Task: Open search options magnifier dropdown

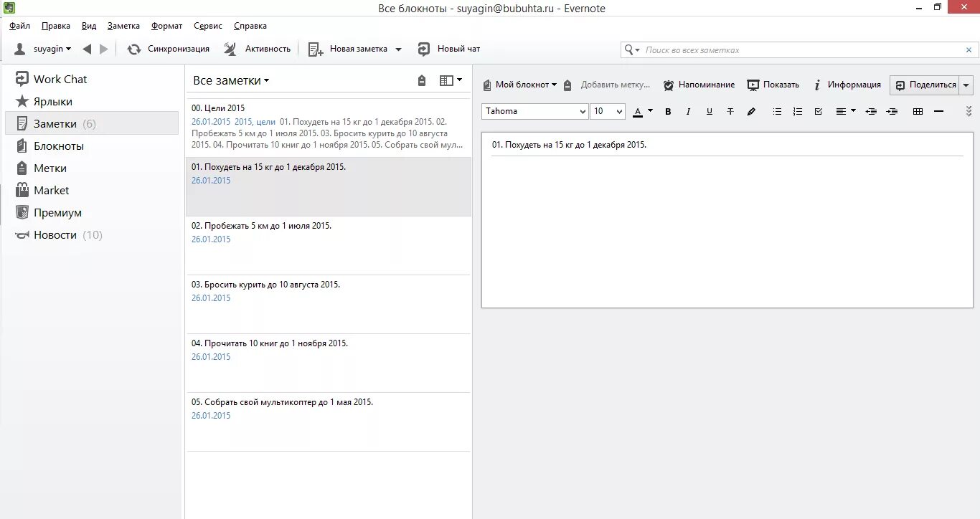Action: pyautogui.click(x=632, y=50)
